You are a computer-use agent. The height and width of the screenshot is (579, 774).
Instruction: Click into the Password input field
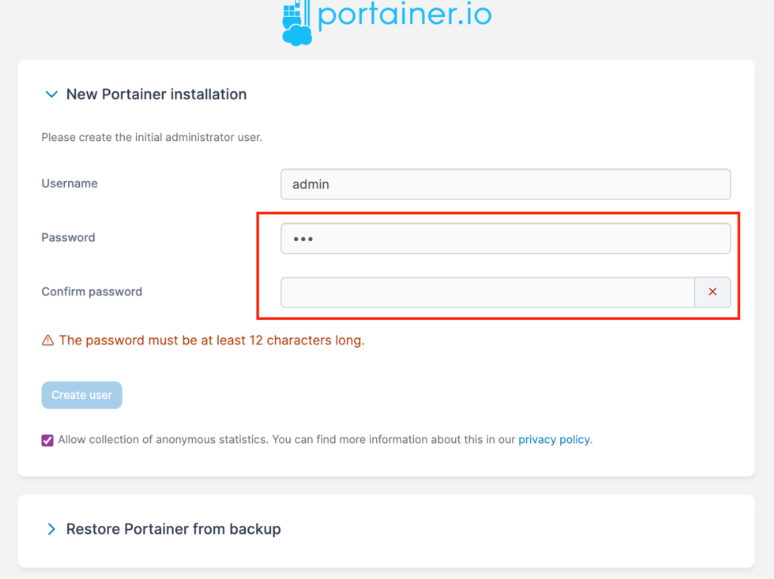tap(505, 238)
